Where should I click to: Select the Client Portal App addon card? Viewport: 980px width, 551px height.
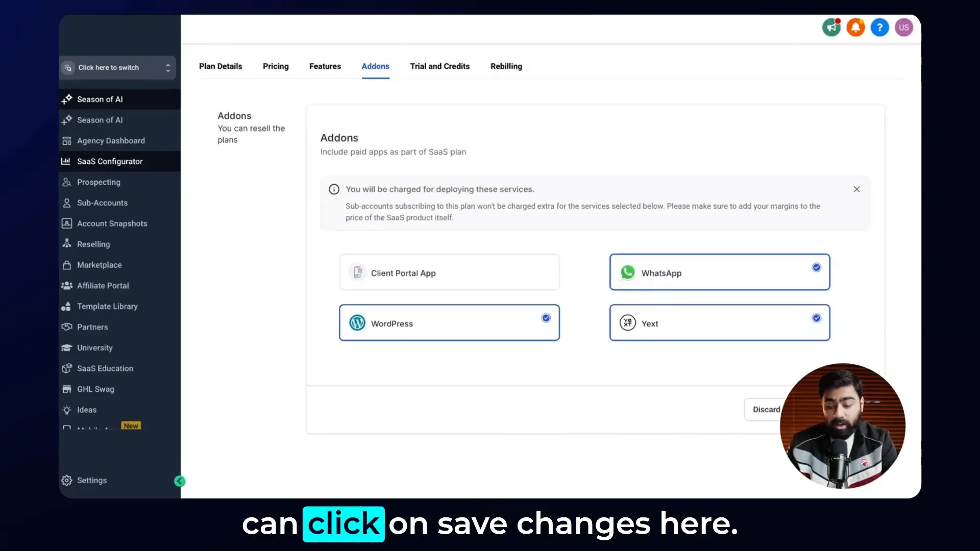pos(449,272)
